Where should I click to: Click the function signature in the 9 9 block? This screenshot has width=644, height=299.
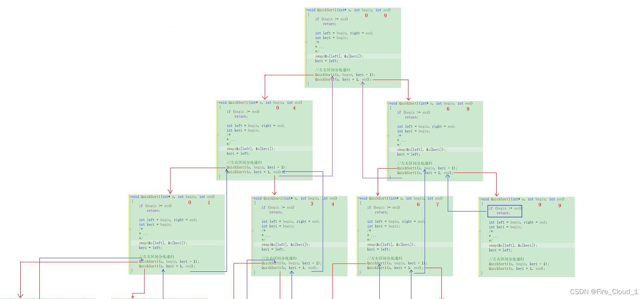point(523,199)
